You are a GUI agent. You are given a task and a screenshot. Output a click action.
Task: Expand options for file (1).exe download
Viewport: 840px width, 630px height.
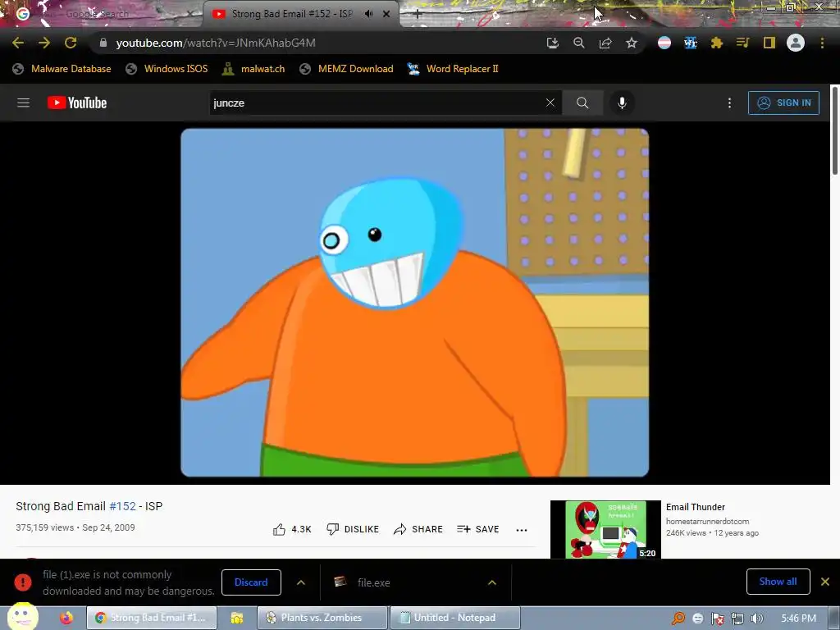point(301,582)
